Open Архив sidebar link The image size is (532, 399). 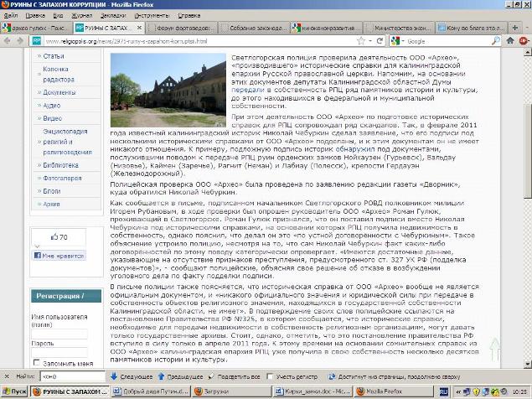pyautogui.click(x=51, y=204)
